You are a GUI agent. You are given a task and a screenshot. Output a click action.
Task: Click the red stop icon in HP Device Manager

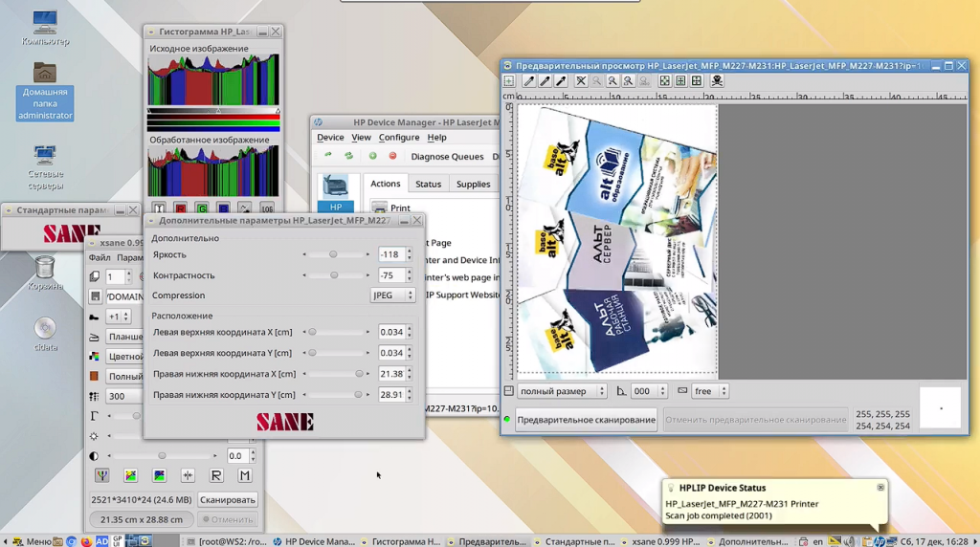(x=392, y=156)
